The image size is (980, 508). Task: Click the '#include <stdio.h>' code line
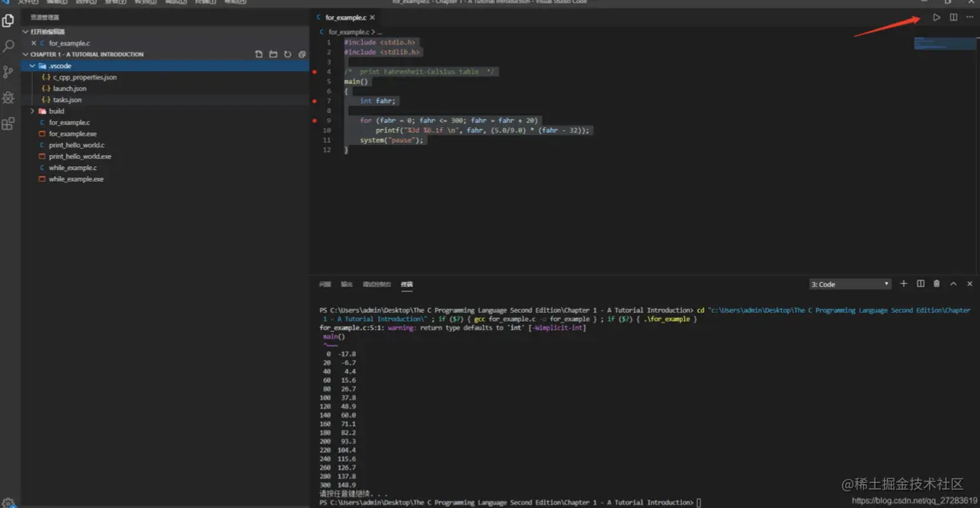point(381,43)
